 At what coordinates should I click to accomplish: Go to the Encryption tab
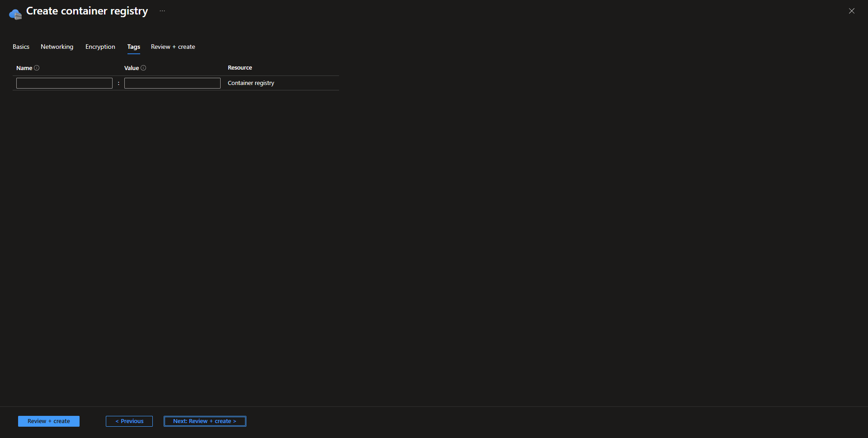tap(100, 47)
